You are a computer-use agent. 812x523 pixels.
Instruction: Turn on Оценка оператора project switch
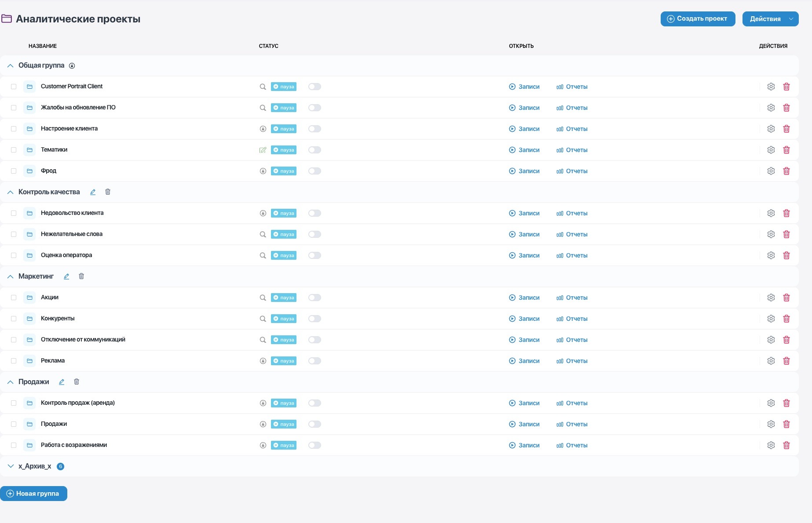pyautogui.click(x=315, y=255)
